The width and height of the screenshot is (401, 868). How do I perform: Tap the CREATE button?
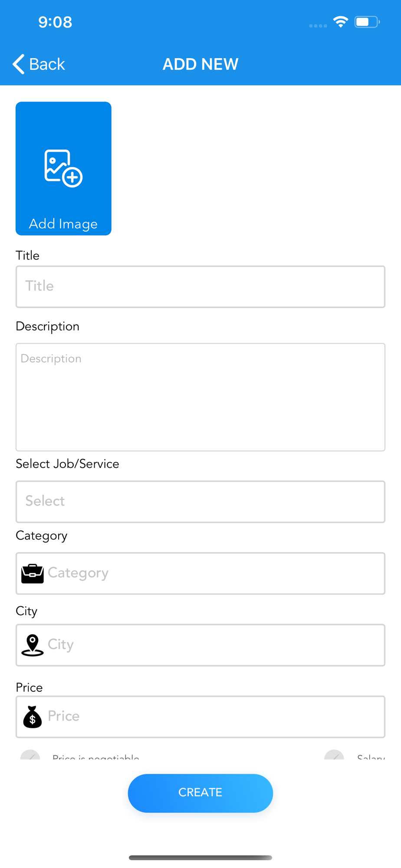(x=200, y=793)
